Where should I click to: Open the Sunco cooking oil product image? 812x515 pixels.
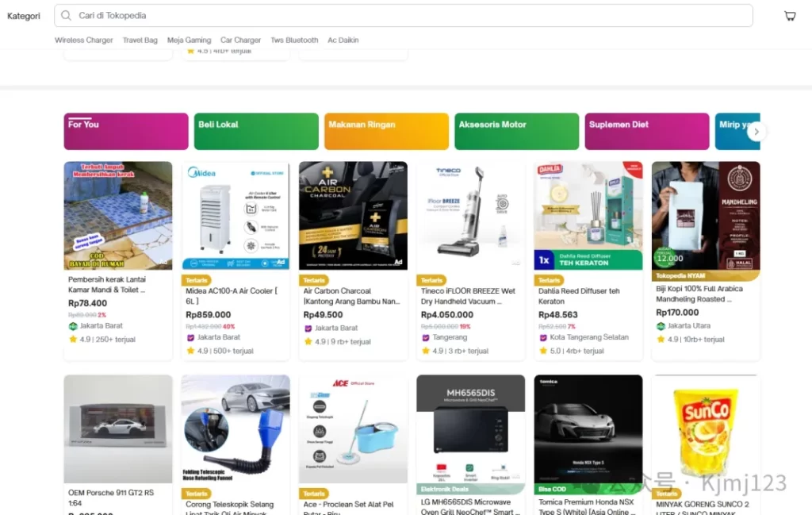point(706,429)
